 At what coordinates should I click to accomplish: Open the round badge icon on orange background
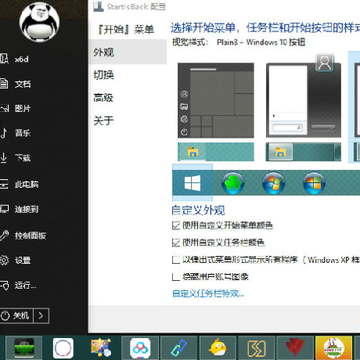[x=334, y=348]
